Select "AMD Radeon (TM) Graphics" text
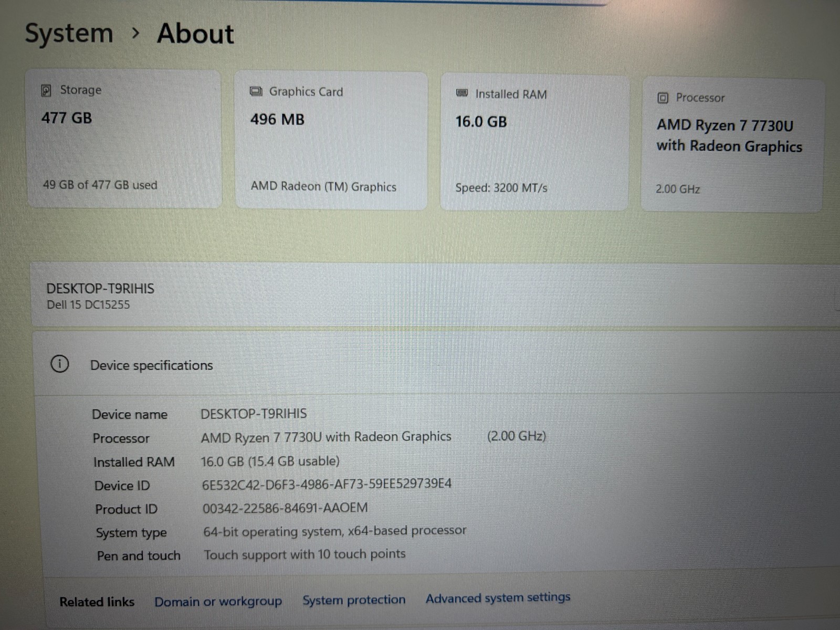The image size is (840, 630). pos(323,186)
